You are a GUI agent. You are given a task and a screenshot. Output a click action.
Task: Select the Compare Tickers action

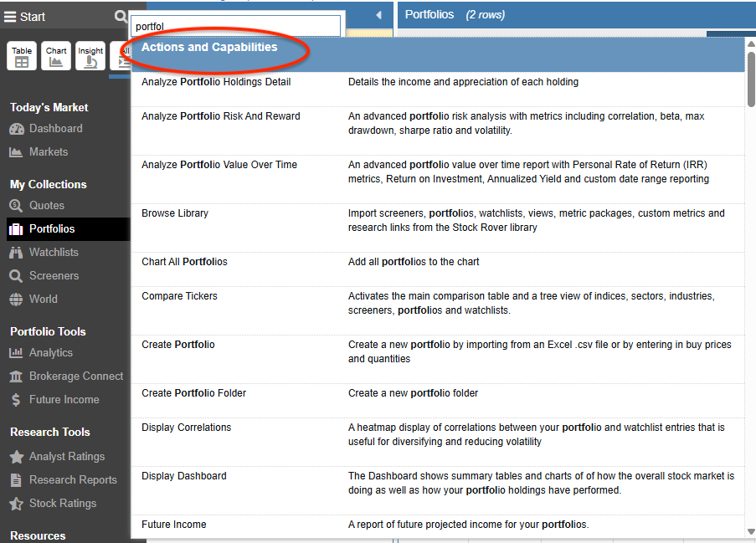[x=438, y=310]
